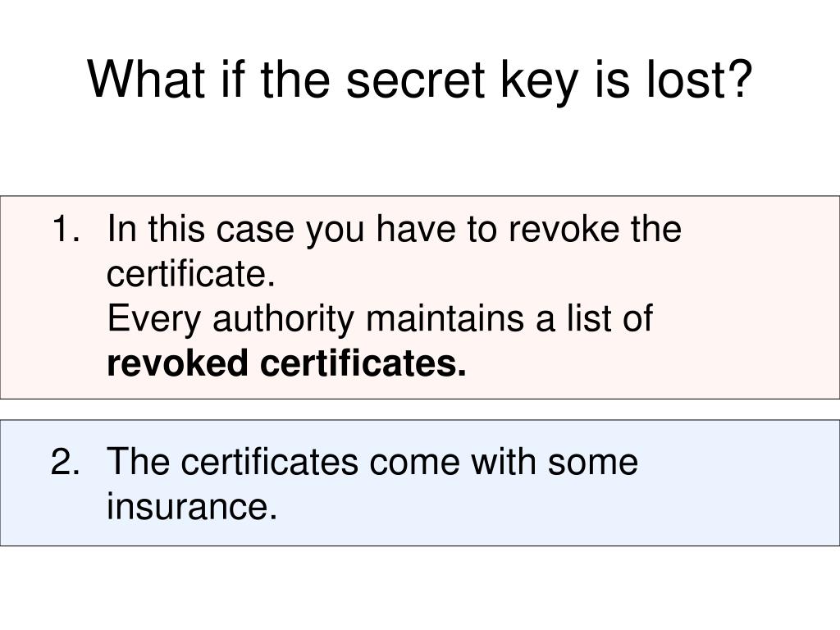Click the line "The certificates come with some"
Image resolution: width=840 pixels, height=630 pixels.
click(x=372, y=461)
